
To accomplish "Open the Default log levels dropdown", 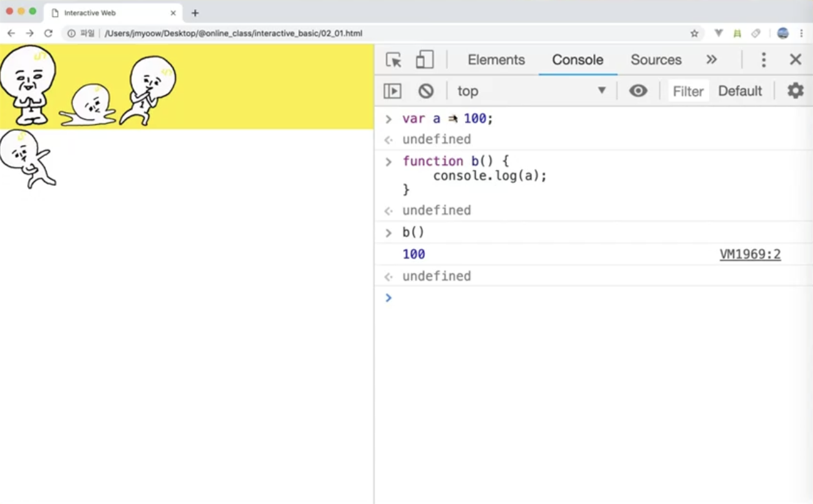I will click(x=740, y=91).
